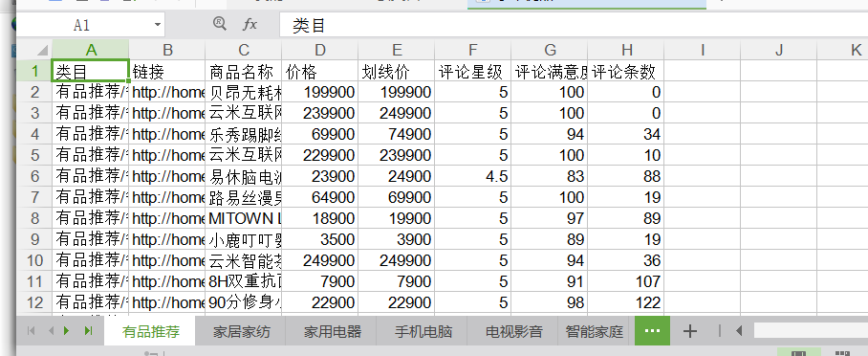The height and width of the screenshot is (356, 868).
Task: Select column F header
Action: pos(473,50)
